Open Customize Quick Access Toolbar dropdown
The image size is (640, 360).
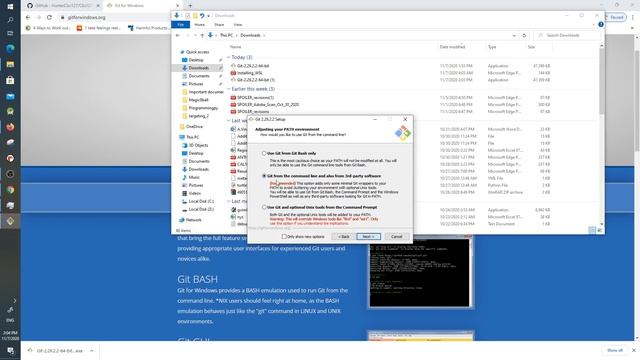point(209,16)
